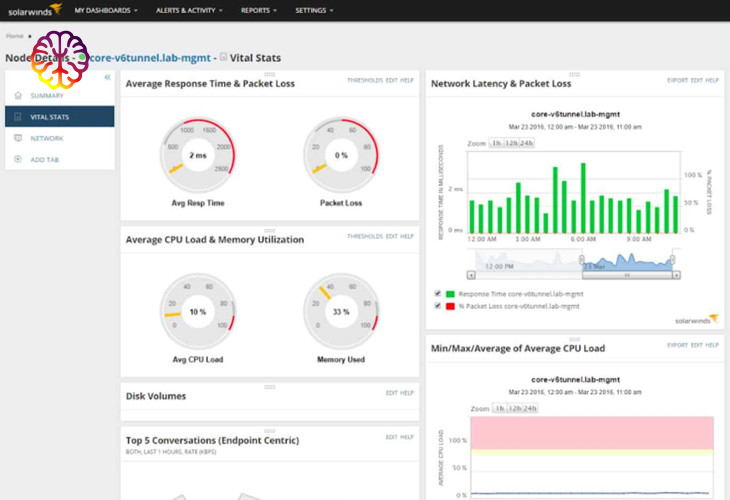Click Export on Min/Max/Average of Average CPU Load
The height and width of the screenshot is (500, 730).
pos(677,345)
